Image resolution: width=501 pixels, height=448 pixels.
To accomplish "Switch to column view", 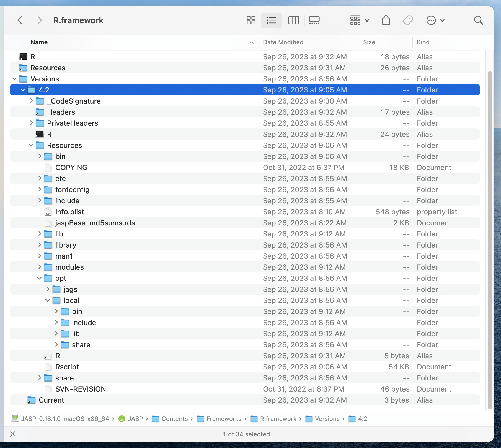I will (x=293, y=20).
